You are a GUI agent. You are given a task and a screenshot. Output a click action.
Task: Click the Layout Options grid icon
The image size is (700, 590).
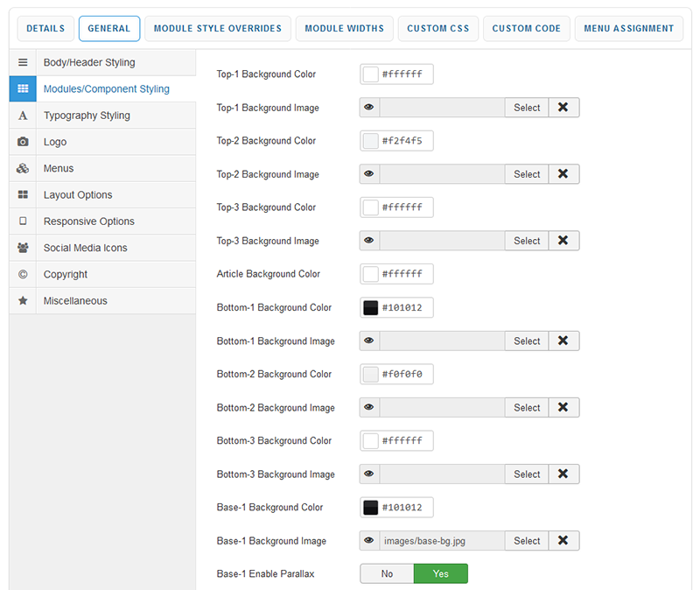coord(23,195)
